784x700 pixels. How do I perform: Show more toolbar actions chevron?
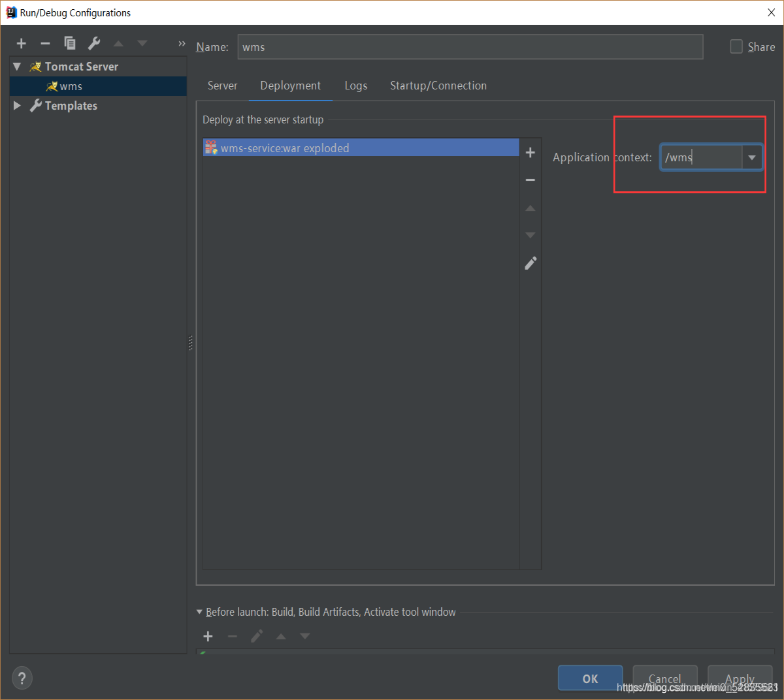point(182,44)
